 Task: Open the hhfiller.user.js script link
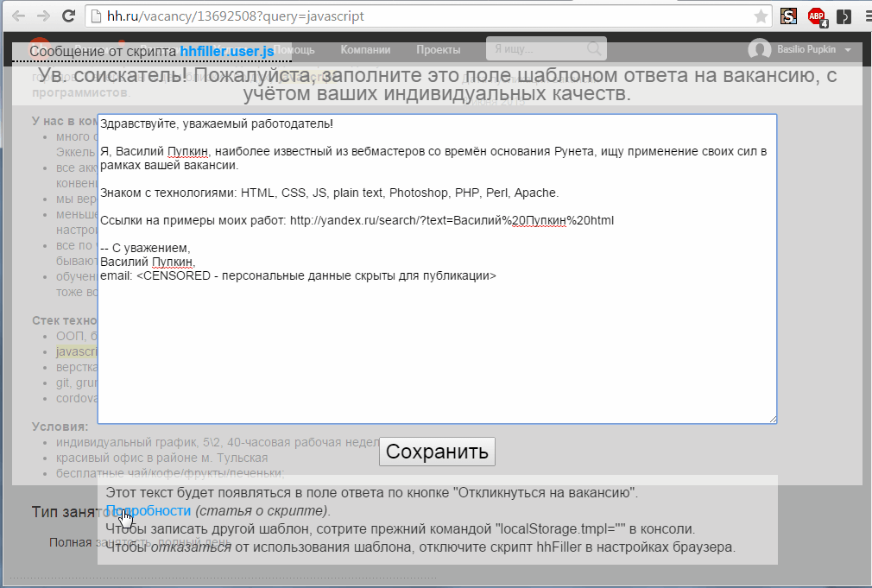[x=227, y=51]
